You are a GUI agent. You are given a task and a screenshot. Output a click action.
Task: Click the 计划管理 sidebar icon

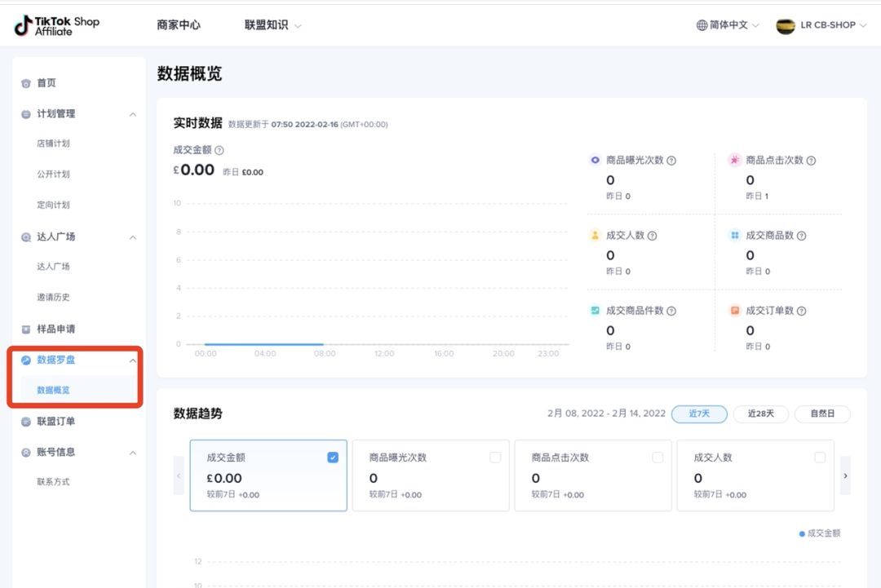(x=26, y=114)
